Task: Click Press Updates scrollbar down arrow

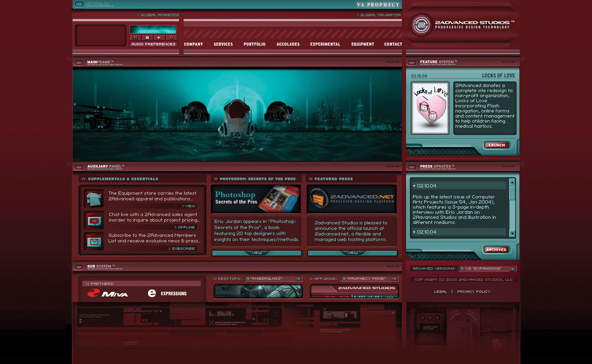Action: [x=512, y=234]
